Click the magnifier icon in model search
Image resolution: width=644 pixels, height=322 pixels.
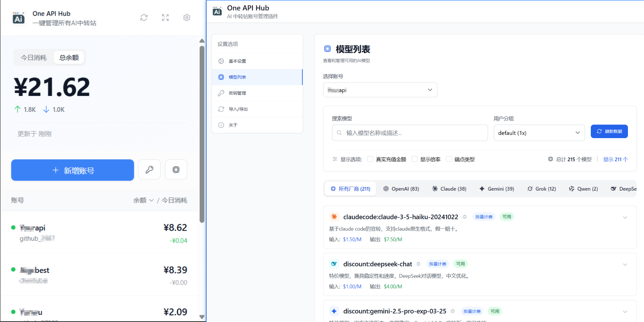coord(339,133)
